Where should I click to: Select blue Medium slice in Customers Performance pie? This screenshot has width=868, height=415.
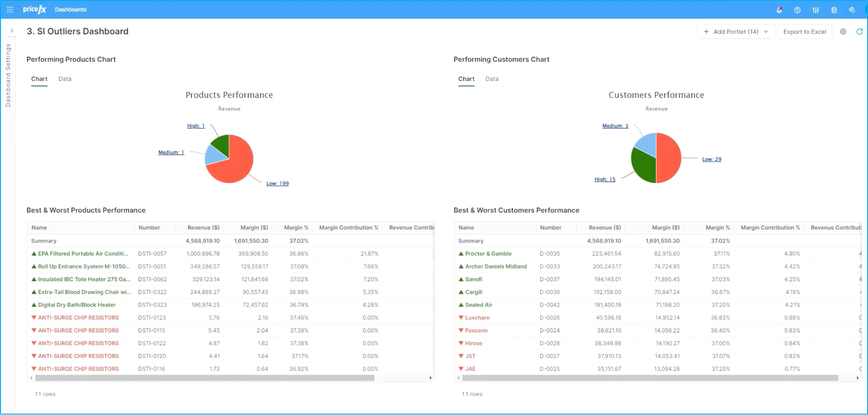pos(648,143)
